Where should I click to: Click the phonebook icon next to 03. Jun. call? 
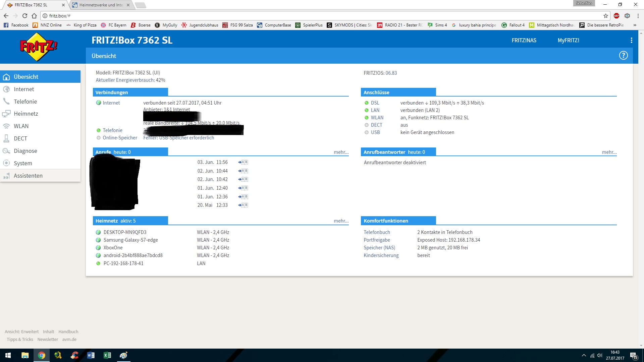(x=243, y=162)
